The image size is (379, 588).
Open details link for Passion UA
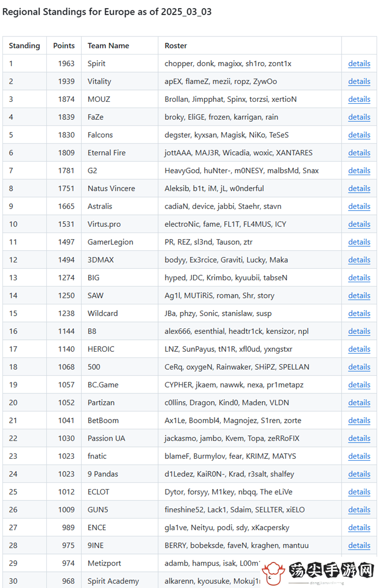pyautogui.click(x=359, y=438)
